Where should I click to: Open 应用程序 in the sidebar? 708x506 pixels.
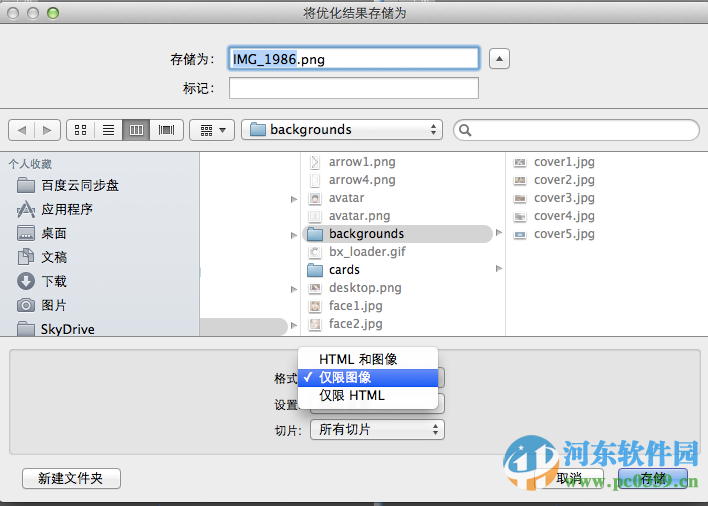tap(55, 209)
